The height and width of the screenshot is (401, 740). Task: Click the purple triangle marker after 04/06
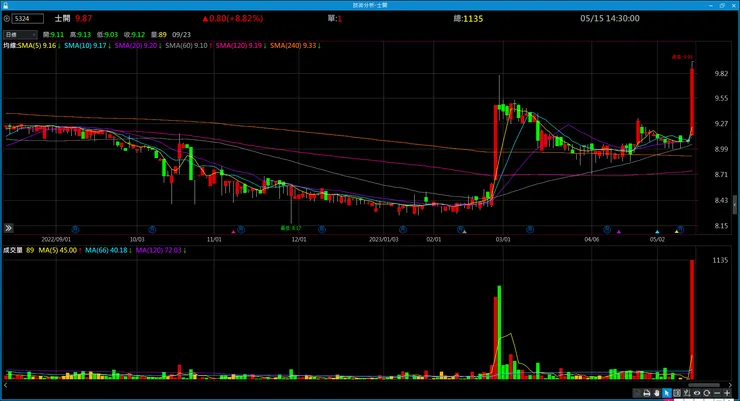pos(619,232)
